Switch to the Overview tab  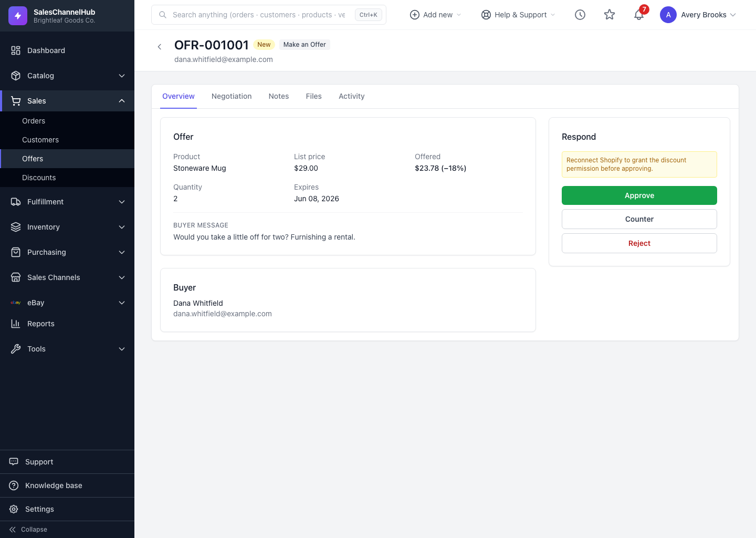pos(178,96)
